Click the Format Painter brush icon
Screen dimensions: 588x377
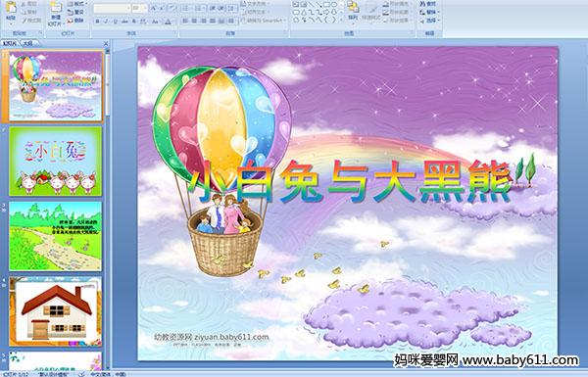pos(30,21)
